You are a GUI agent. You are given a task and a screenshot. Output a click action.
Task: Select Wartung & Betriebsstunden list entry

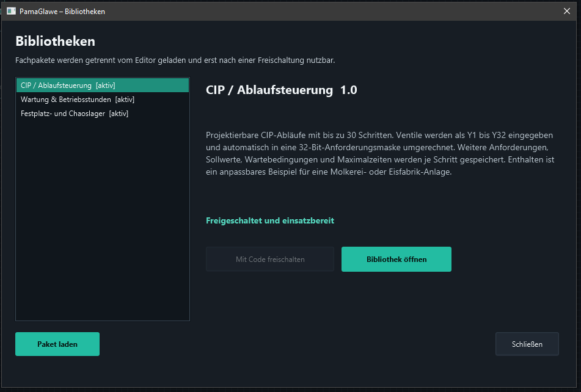(x=103, y=100)
